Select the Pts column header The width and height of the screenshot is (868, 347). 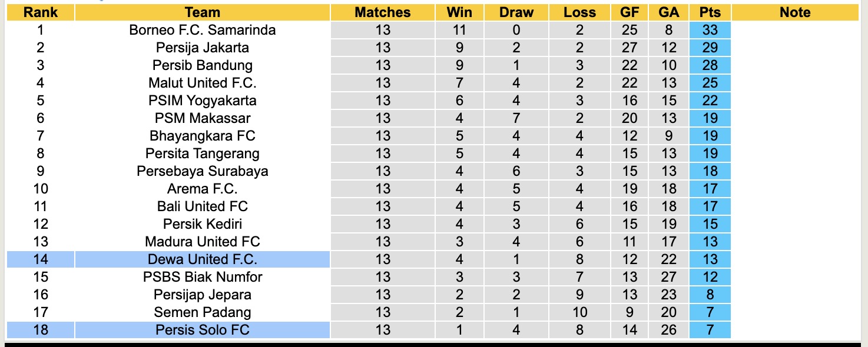coord(710,12)
